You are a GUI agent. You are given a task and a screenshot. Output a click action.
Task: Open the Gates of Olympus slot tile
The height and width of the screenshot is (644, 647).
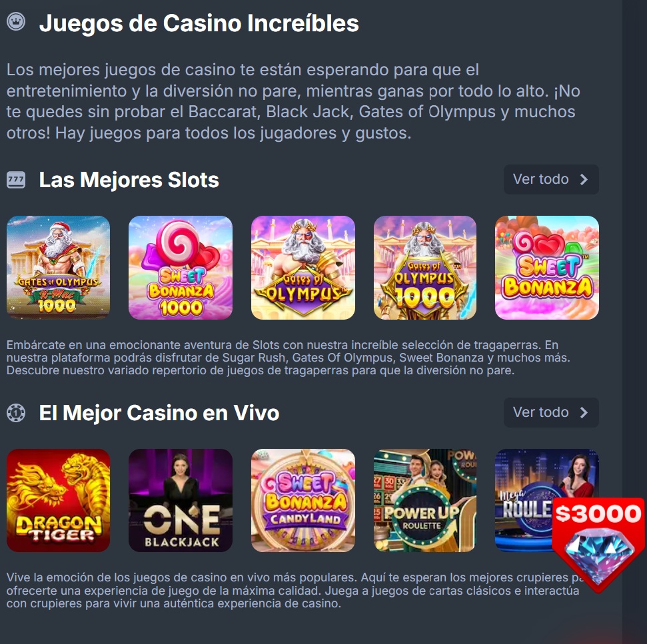303,267
